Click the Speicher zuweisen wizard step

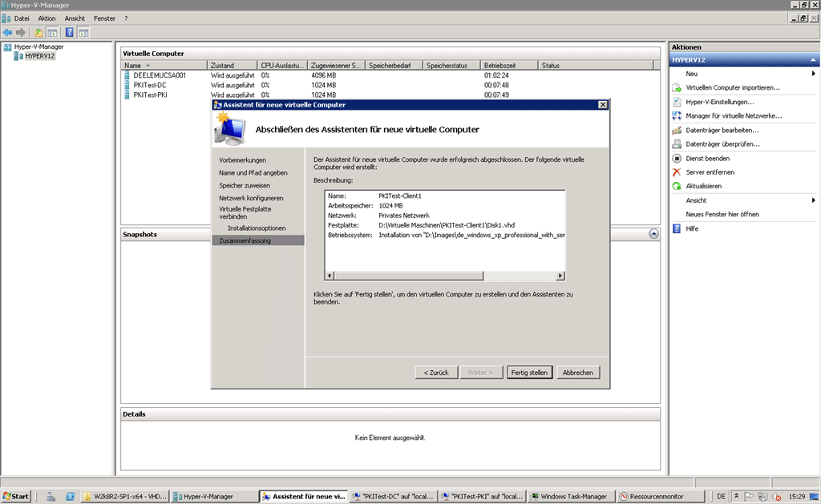coord(245,186)
